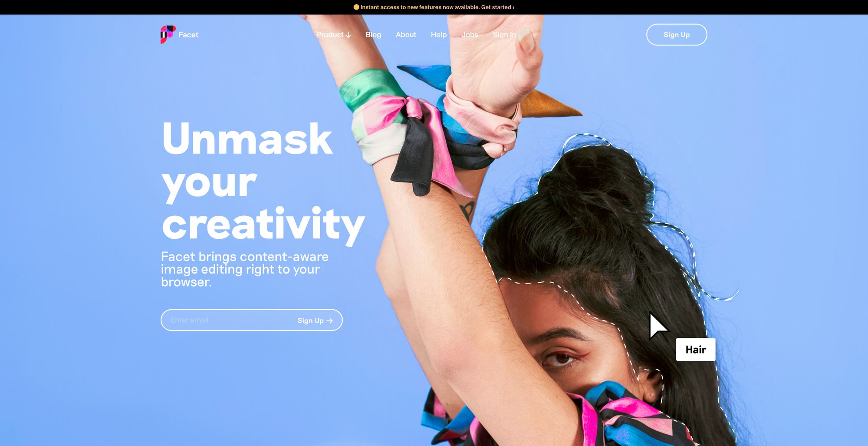Click the Product down-arrow icon
The width and height of the screenshot is (868, 446).
[x=348, y=35]
